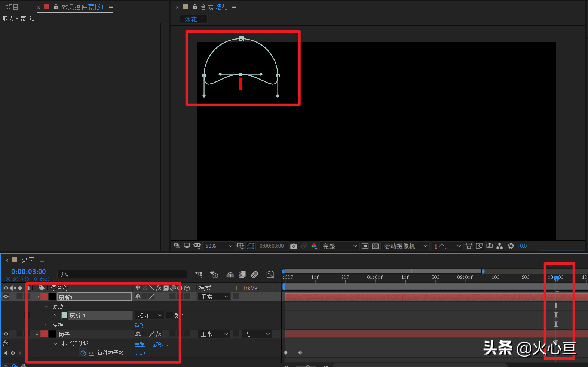Viewport: 588px width, 367px height.
Task: Click the red label color of 粒子 layer
Action: pyautogui.click(x=44, y=334)
